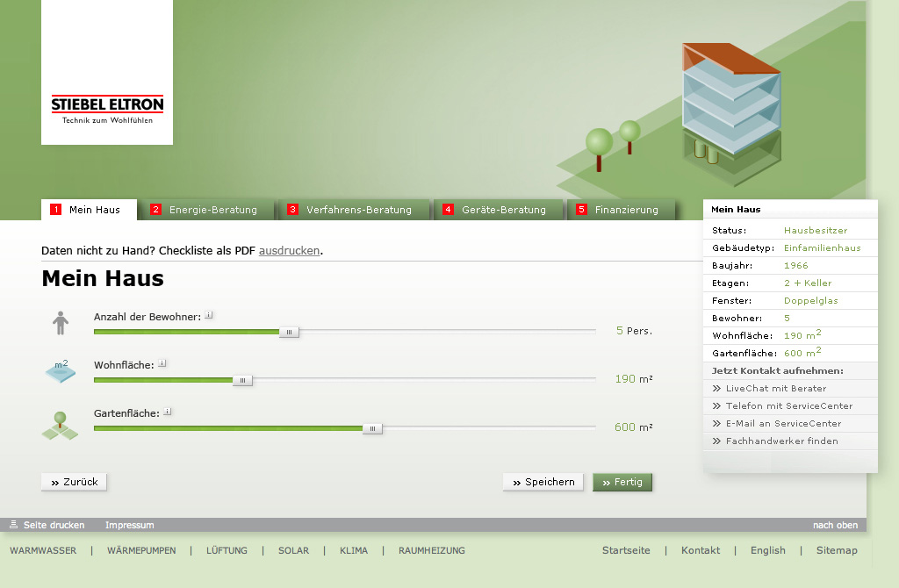The image size is (899, 588).
Task: Go back with the Zurück button
Action: pos(74,482)
